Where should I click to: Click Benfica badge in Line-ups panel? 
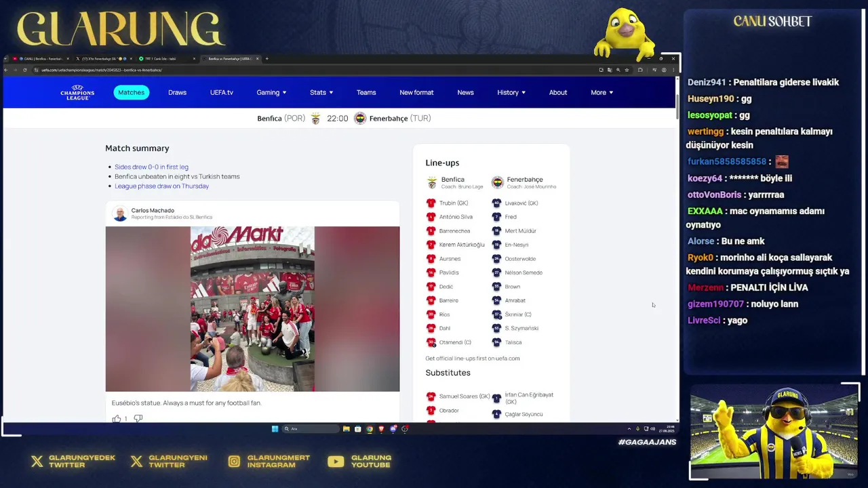(432, 182)
